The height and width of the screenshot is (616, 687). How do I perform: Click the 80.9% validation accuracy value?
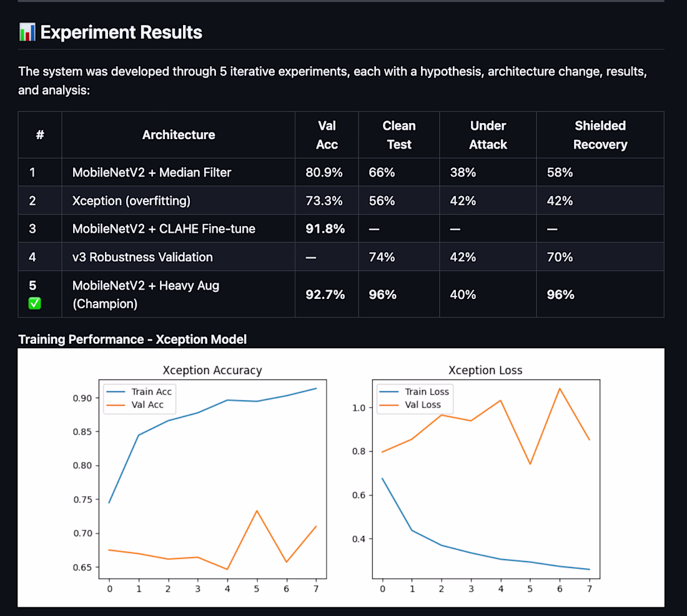point(324,172)
